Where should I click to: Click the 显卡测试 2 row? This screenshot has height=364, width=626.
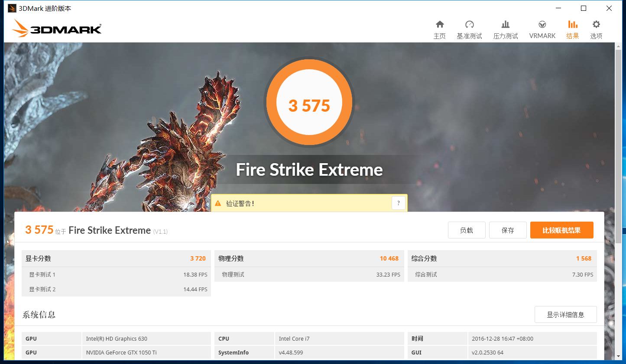click(116, 289)
